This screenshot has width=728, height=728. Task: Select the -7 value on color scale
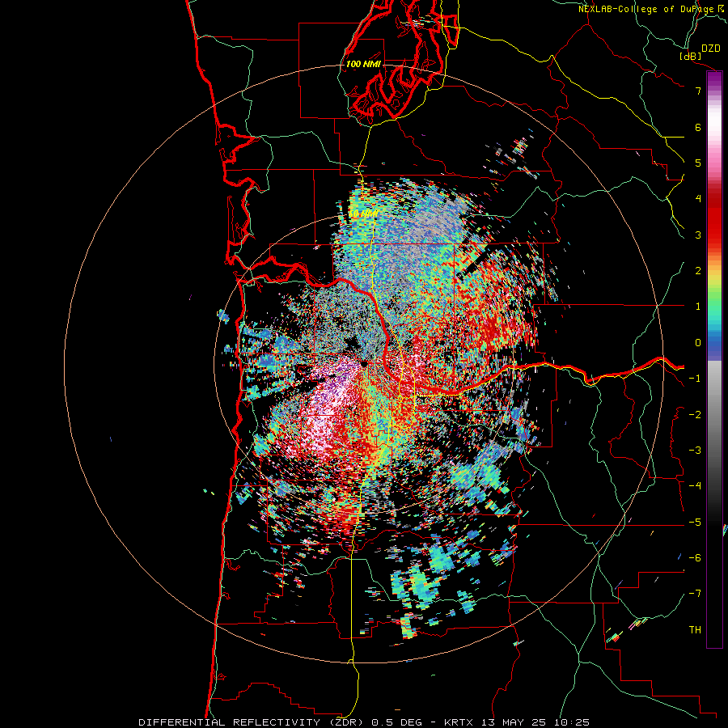(x=695, y=594)
